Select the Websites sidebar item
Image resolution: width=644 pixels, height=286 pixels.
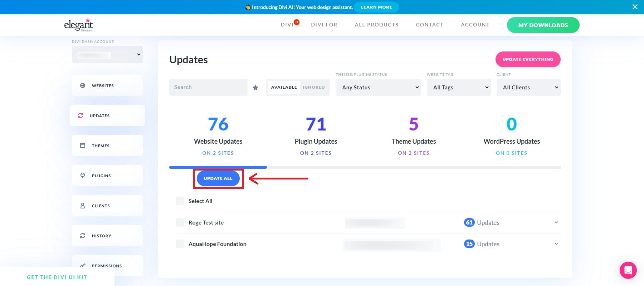click(107, 85)
